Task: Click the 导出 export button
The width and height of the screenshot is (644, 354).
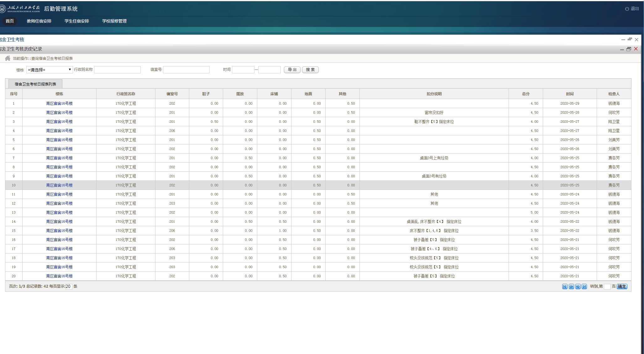Action: pyautogui.click(x=292, y=70)
